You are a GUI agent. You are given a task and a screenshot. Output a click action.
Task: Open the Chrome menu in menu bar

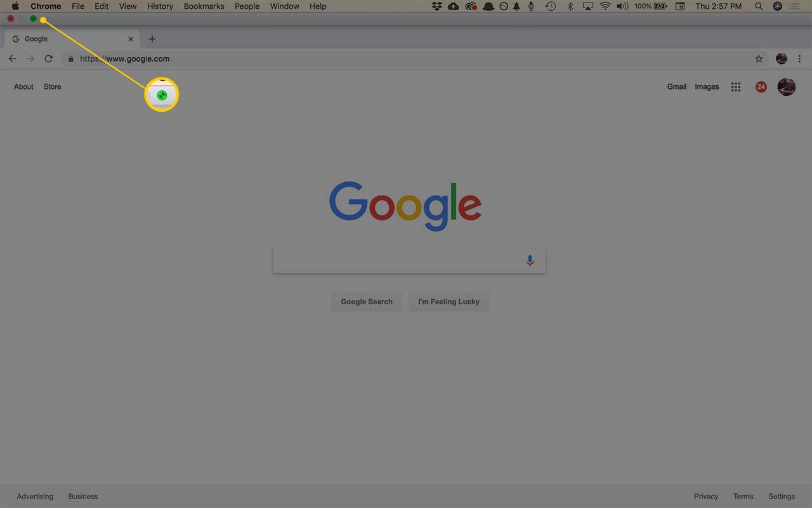pos(46,6)
